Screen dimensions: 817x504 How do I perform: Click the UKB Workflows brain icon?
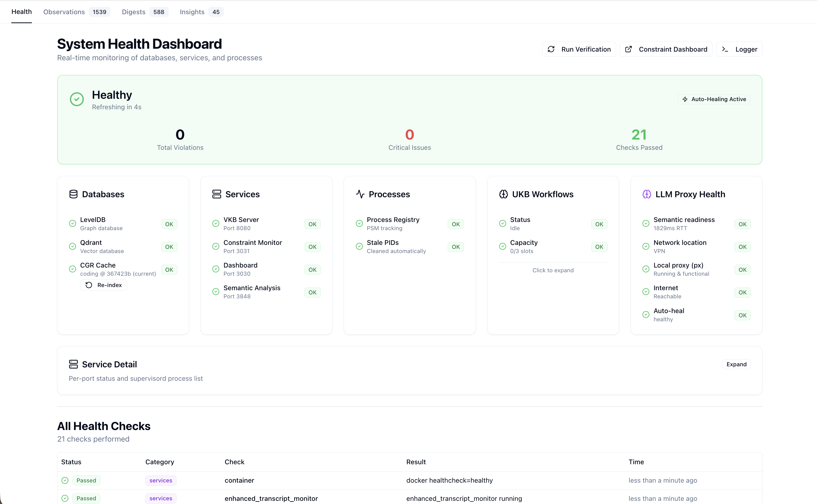tap(503, 194)
